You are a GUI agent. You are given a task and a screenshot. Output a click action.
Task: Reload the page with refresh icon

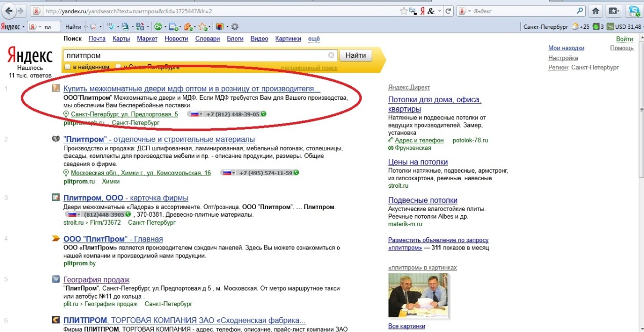[449, 11]
